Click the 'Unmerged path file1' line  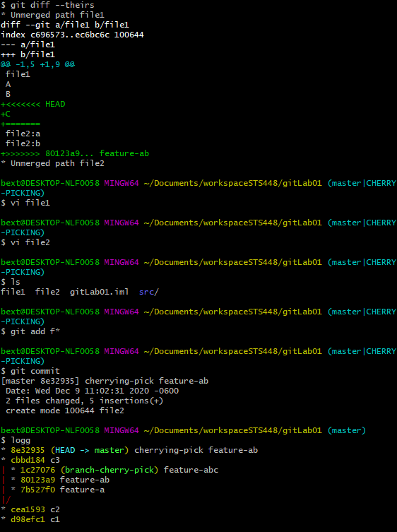tap(52, 15)
